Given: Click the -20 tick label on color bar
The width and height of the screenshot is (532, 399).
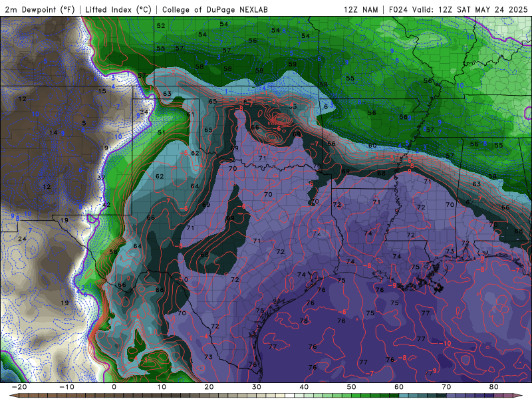Looking at the screenshot, I should (x=19, y=387).
